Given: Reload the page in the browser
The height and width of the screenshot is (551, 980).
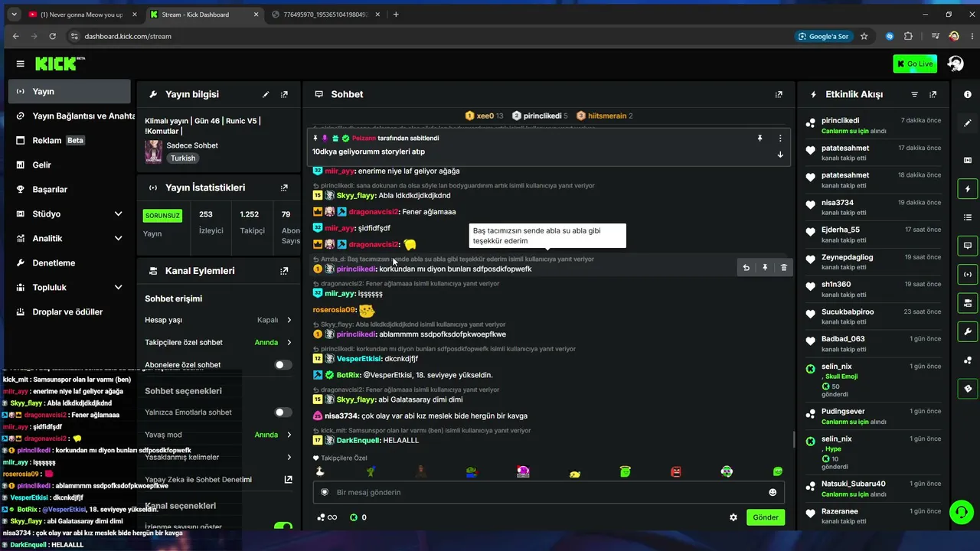Looking at the screenshot, I should pos(52,36).
